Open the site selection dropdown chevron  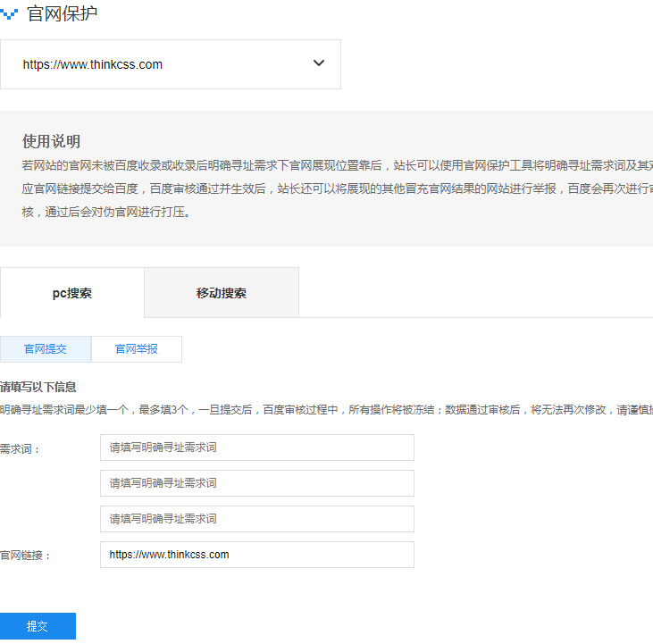point(319,63)
